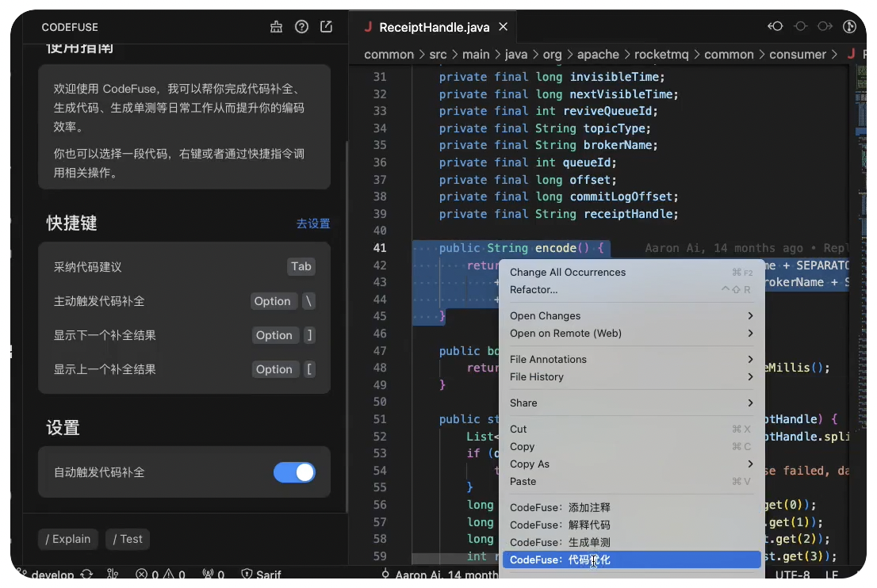Image resolution: width=877 pixels, height=588 pixels.
Task: Click the sync changes icon in status bar
Action: 86,574
